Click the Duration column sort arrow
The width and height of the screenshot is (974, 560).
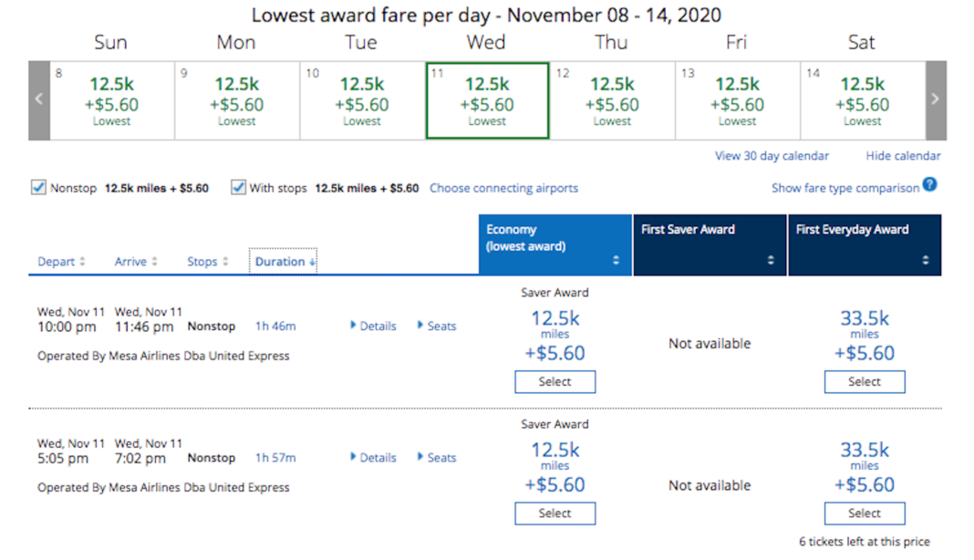point(313,261)
